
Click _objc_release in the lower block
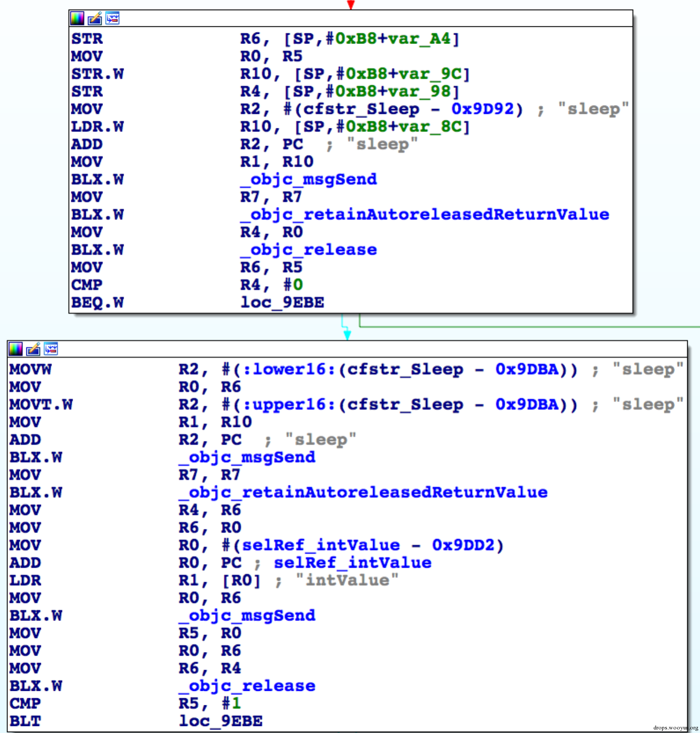247,686
